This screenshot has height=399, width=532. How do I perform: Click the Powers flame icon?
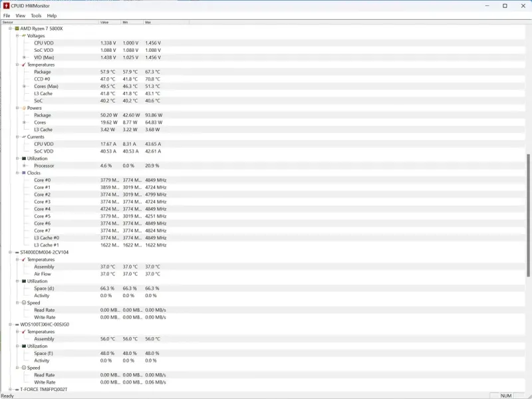click(24, 108)
